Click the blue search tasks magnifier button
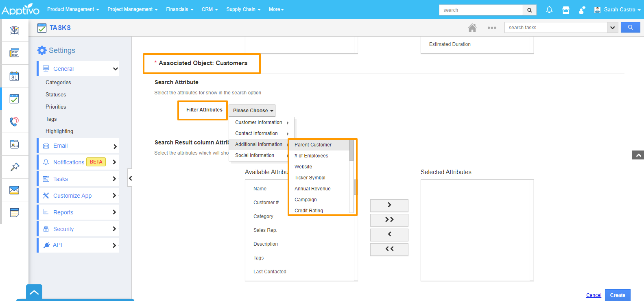The image size is (644, 301). pos(630,27)
